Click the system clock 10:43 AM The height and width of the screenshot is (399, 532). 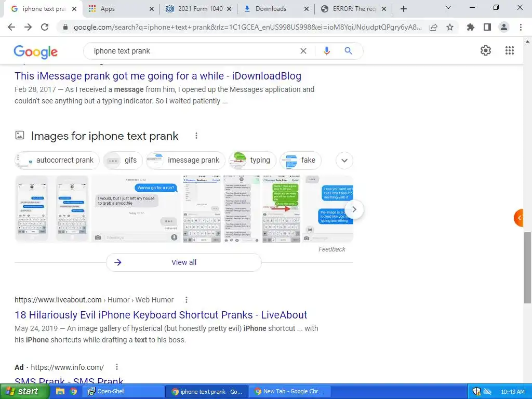pos(513,392)
